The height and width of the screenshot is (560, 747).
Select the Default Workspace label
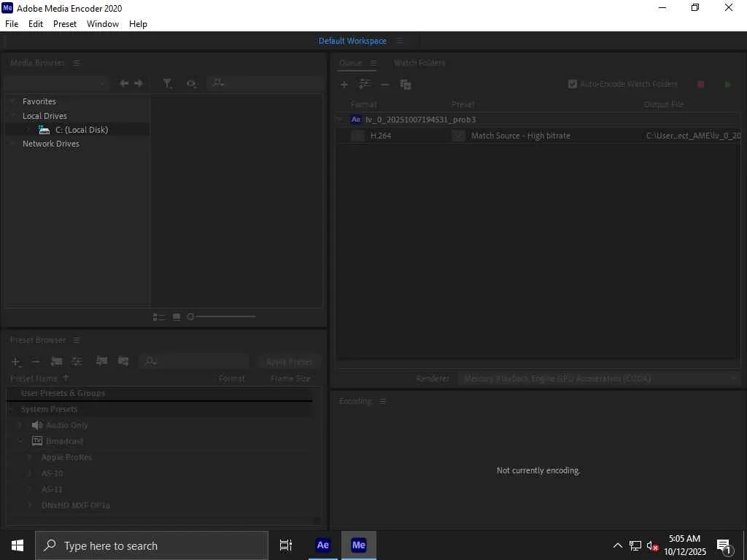352,41
